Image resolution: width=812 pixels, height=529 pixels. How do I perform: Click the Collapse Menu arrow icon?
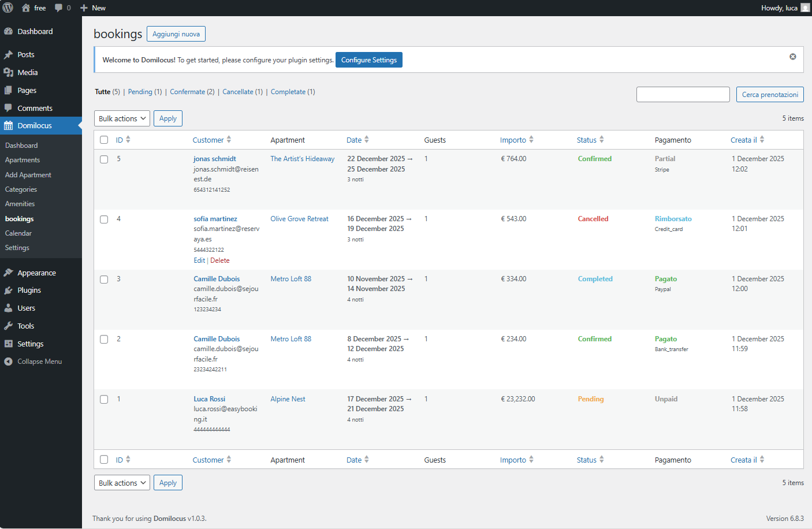(9, 362)
